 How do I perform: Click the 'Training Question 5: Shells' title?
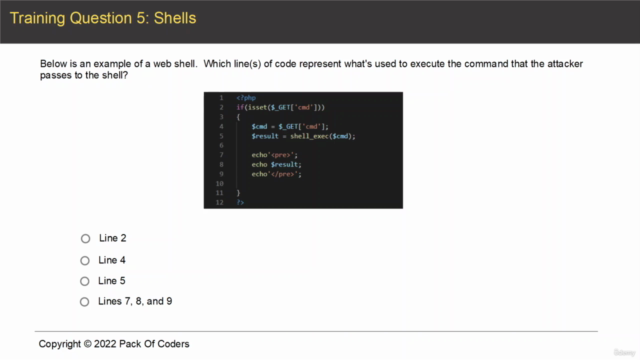coord(103,18)
